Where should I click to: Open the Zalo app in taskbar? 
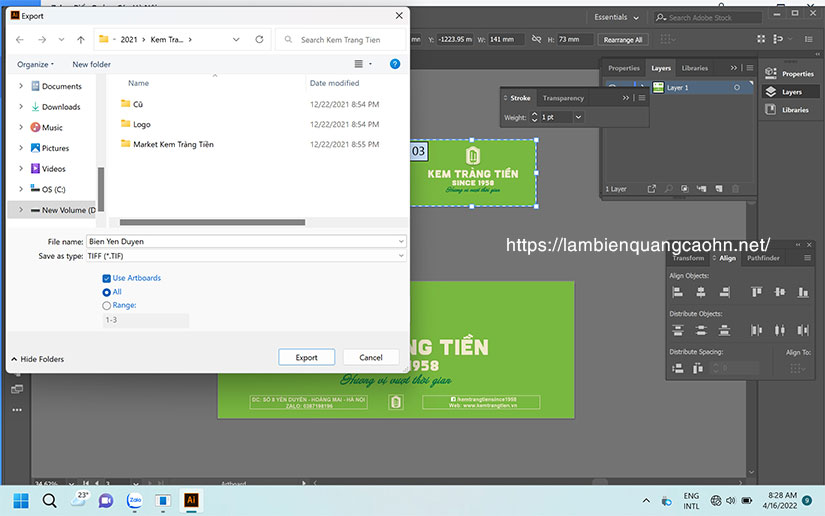(x=134, y=500)
